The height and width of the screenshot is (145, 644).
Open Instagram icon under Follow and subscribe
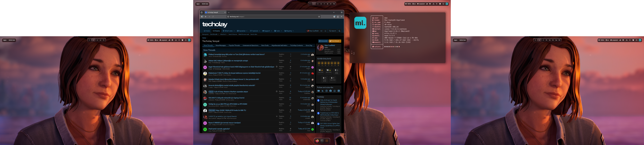(327, 91)
